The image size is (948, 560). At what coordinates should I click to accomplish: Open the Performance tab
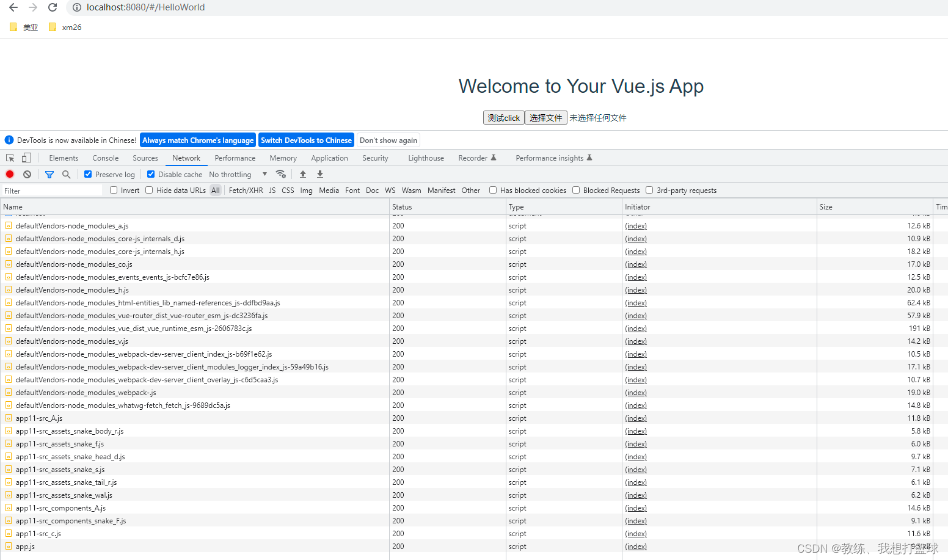click(x=235, y=158)
